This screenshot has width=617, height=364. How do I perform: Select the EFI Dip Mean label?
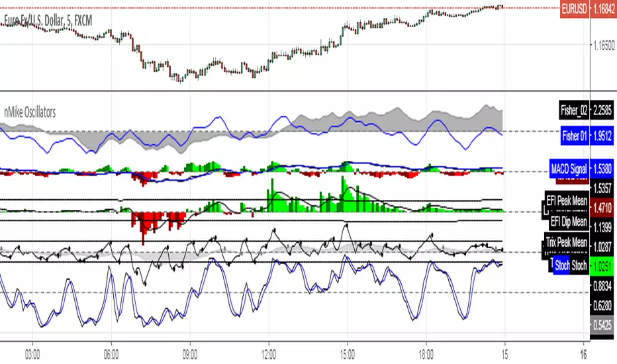tap(569, 222)
